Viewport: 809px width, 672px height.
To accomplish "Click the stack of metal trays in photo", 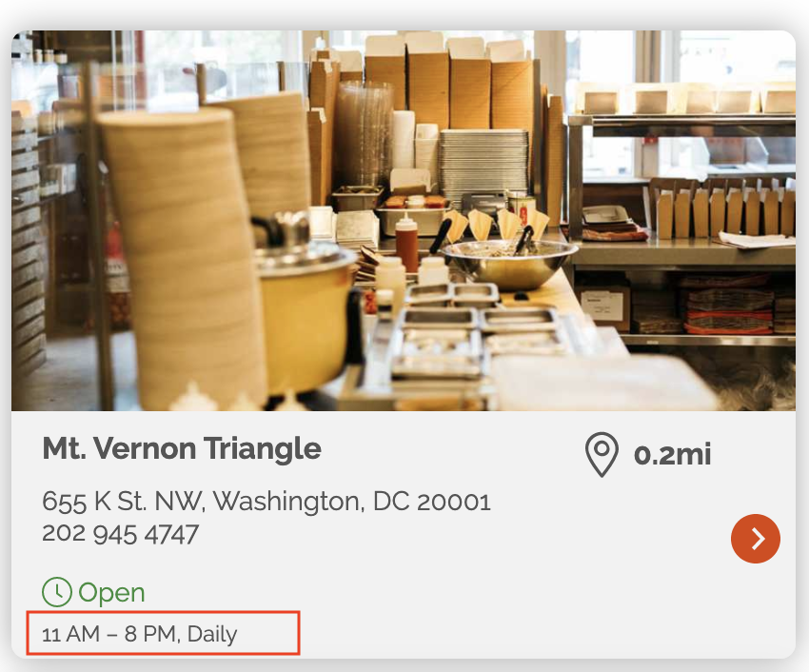I will click(x=483, y=163).
